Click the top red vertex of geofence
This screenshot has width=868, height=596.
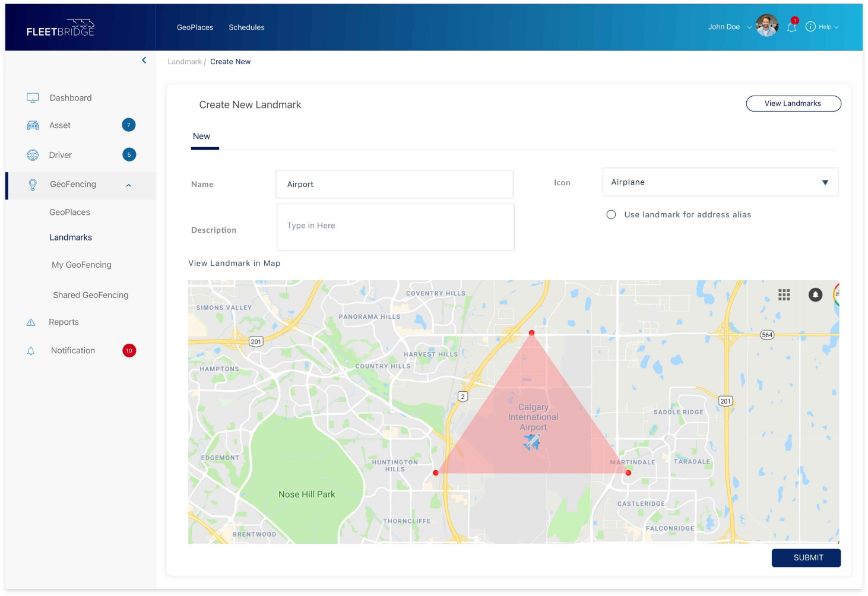pos(531,333)
